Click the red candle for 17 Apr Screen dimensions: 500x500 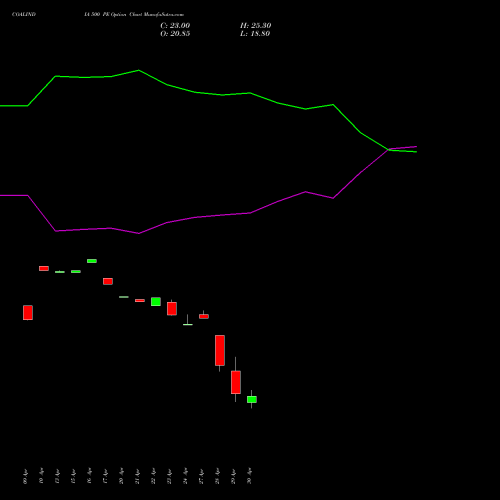pyautogui.click(x=108, y=281)
